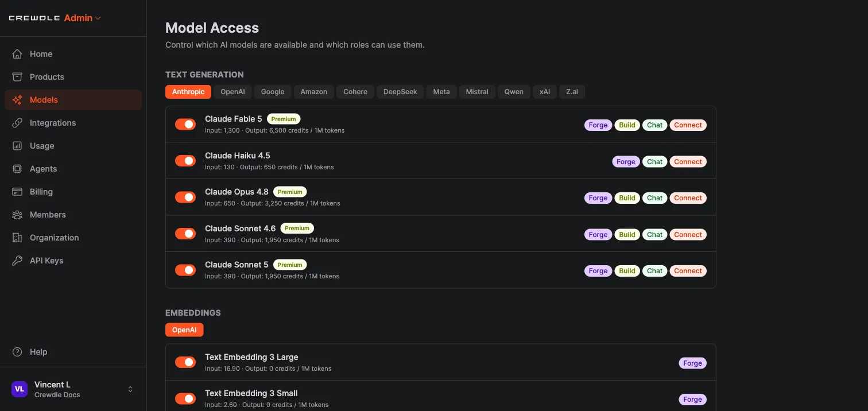Viewport: 868px width, 411px height.
Task: Click the Claude Haiku 4.5 pricing text
Action: 269,167
